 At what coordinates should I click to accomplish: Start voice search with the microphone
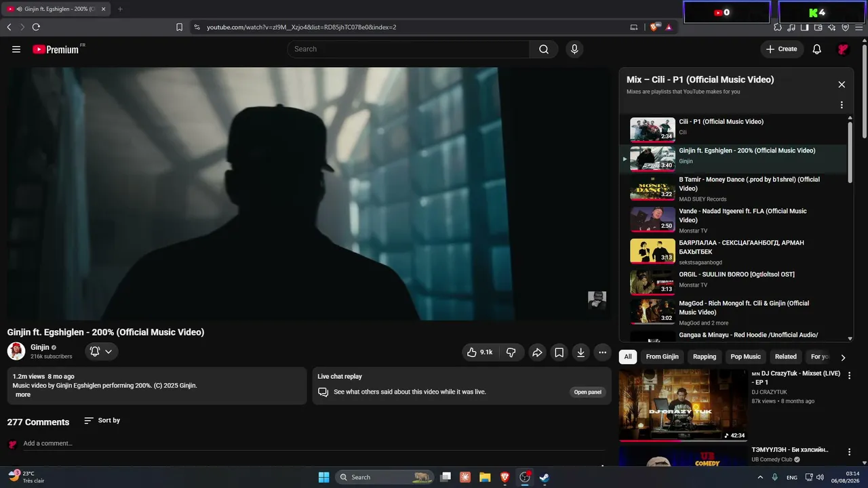tap(574, 49)
